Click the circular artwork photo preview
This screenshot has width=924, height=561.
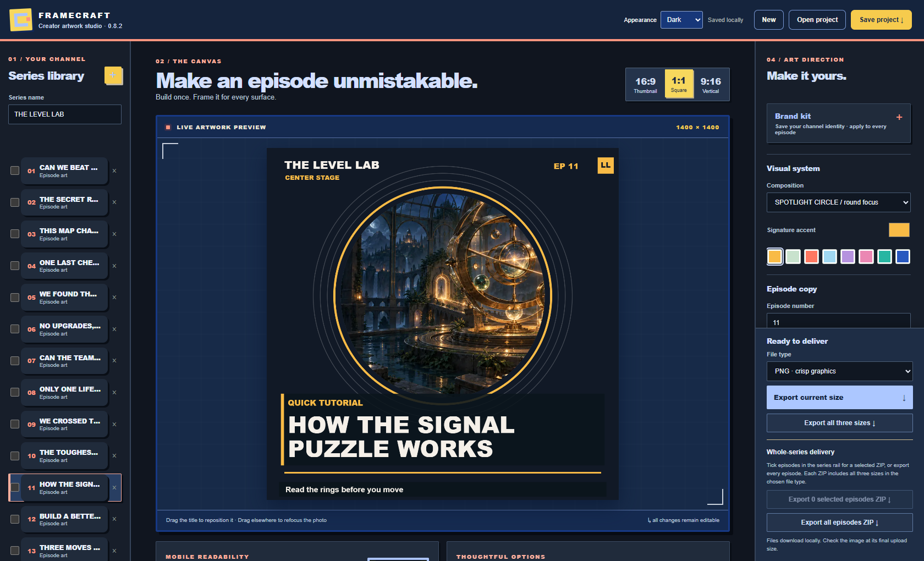tap(442, 295)
